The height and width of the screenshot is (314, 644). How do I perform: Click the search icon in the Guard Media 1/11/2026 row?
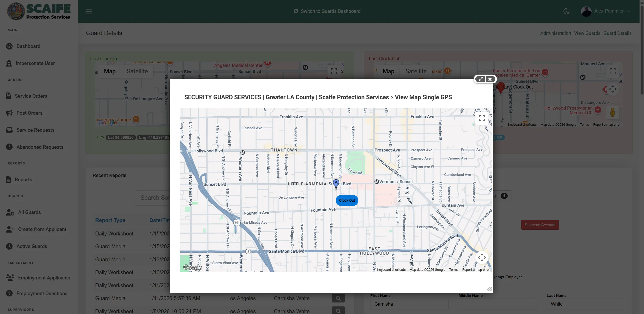338,298
